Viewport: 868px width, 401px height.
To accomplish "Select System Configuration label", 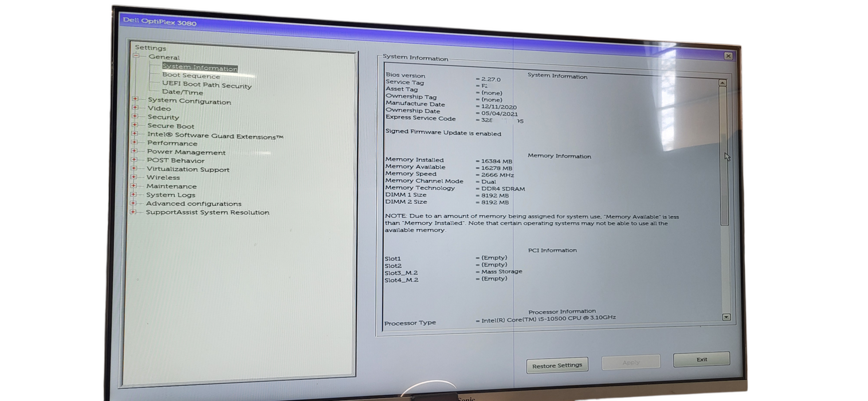I will point(189,101).
